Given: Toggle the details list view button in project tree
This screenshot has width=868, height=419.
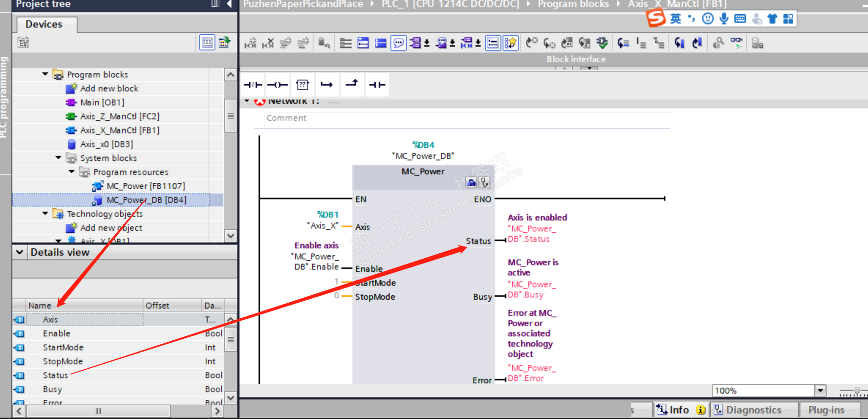Looking at the screenshot, I should [x=207, y=43].
